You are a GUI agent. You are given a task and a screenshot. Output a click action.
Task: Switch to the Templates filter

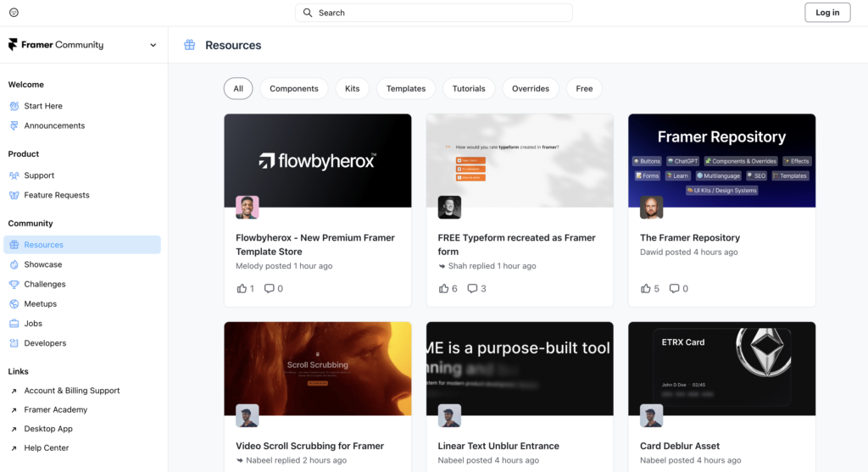click(406, 88)
